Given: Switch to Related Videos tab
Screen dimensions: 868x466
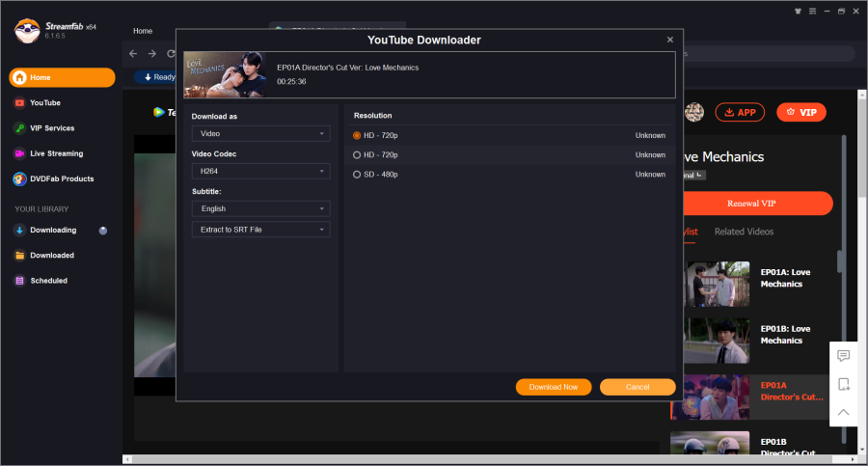Looking at the screenshot, I should coord(744,232).
